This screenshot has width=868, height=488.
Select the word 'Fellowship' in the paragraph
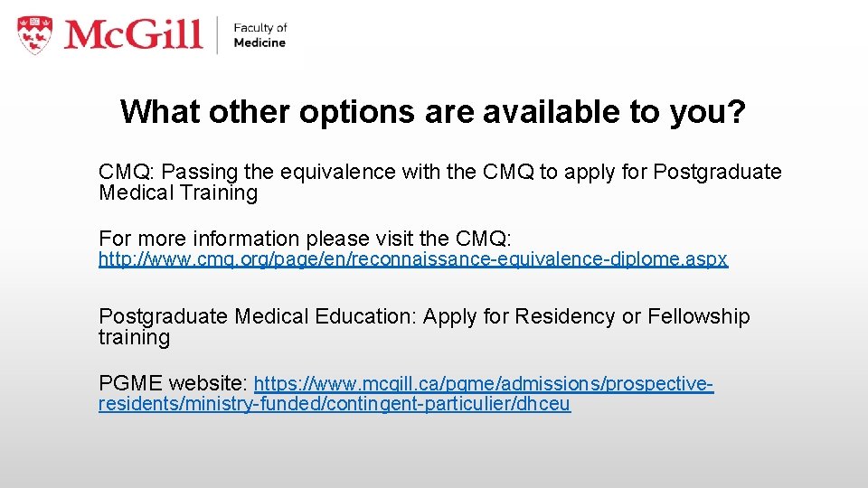click(699, 316)
